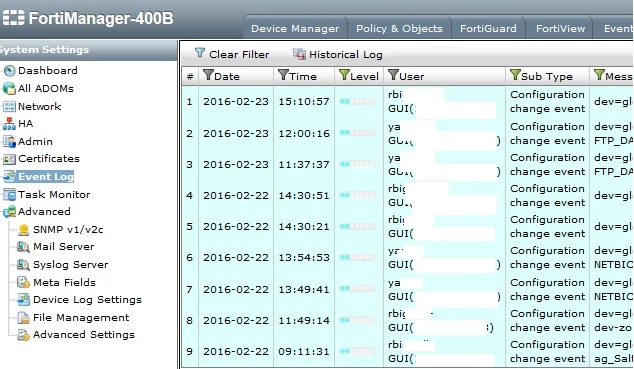Select log row with time 14:30:21

click(x=407, y=226)
